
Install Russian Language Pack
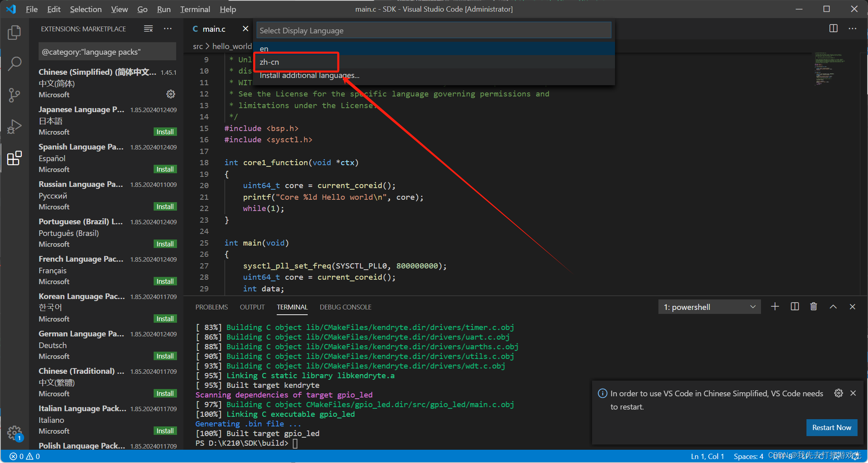pos(165,207)
